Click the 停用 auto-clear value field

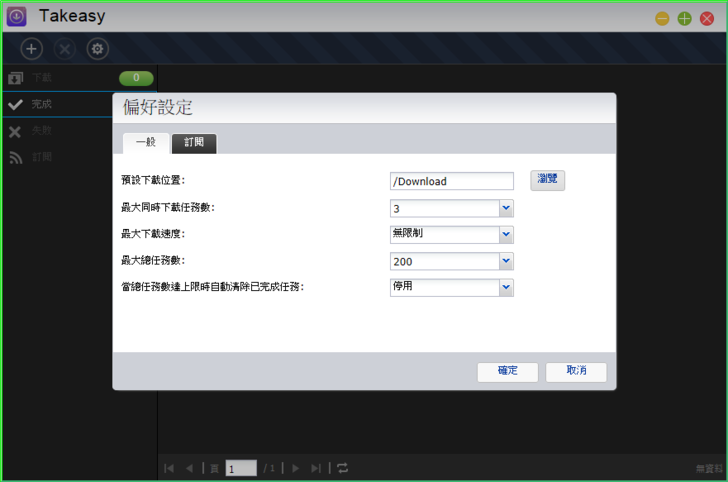(445, 287)
